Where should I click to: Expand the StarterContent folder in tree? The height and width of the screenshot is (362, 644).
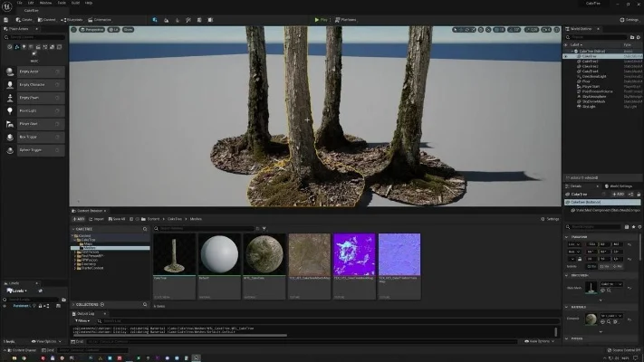tap(75, 268)
